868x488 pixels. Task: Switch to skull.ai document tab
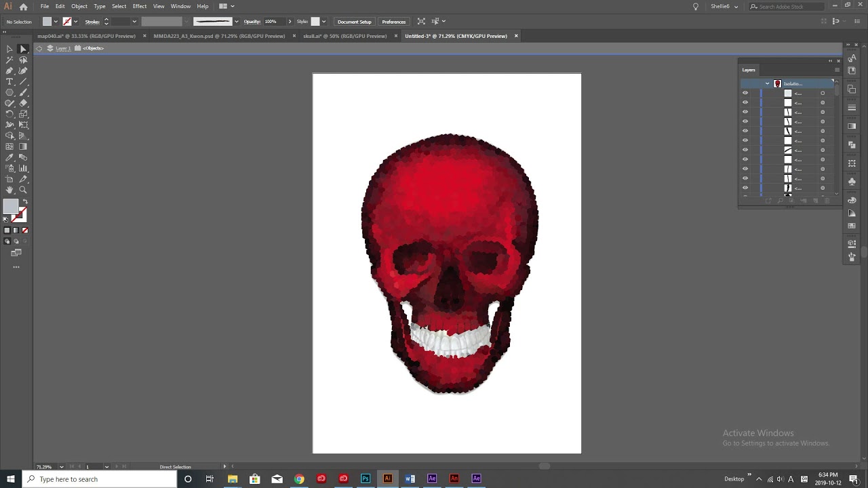[x=344, y=36]
